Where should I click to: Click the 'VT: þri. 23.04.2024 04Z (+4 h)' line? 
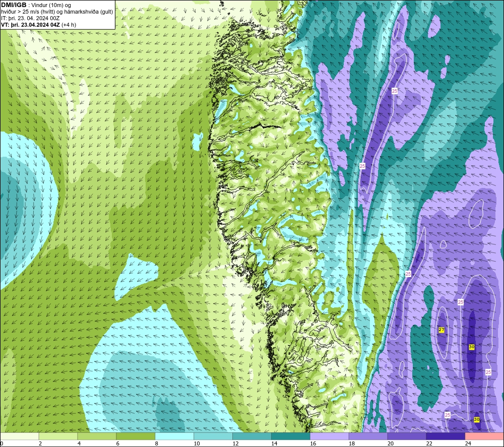(39, 25)
